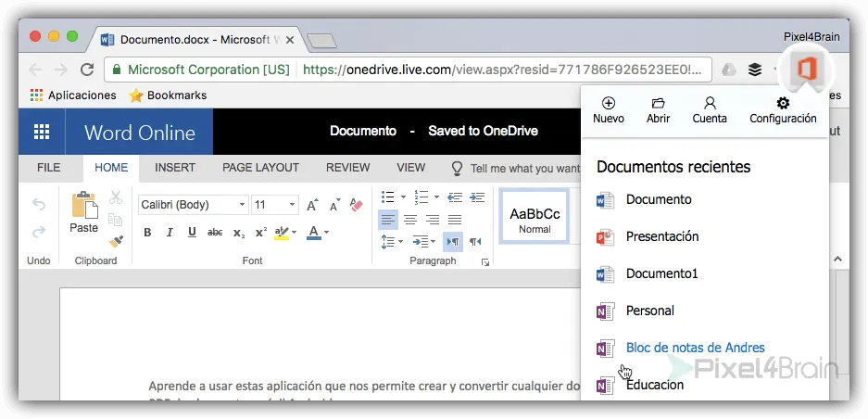Click the Increase Indent icon
This screenshot has width=868, height=419.
[477, 197]
